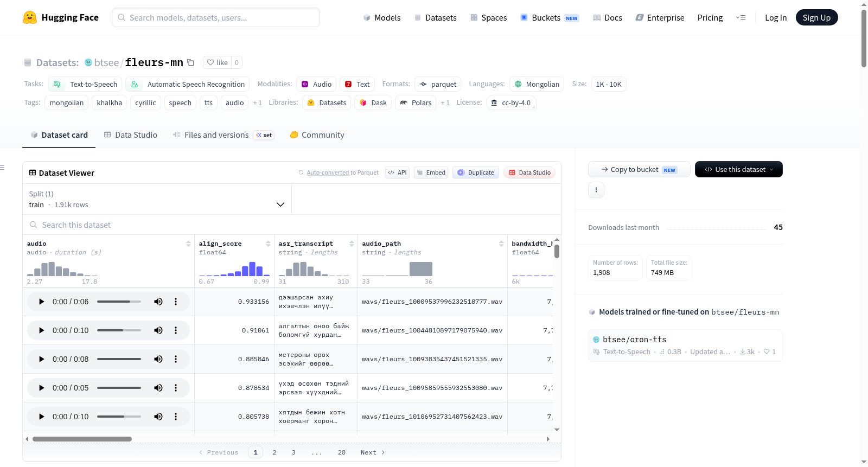Mute audio in the 0.878534 row
The width and height of the screenshot is (868, 467).
(x=158, y=388)
